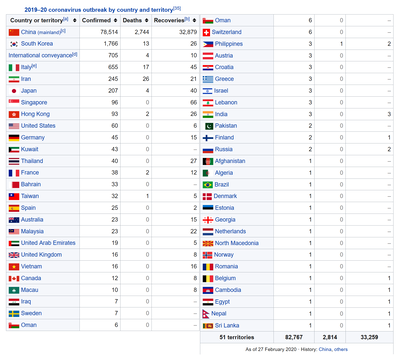This screenshot has height=363, width=400.
Task: Open the Cambodia country link
Action: click(x=228, y=290)
